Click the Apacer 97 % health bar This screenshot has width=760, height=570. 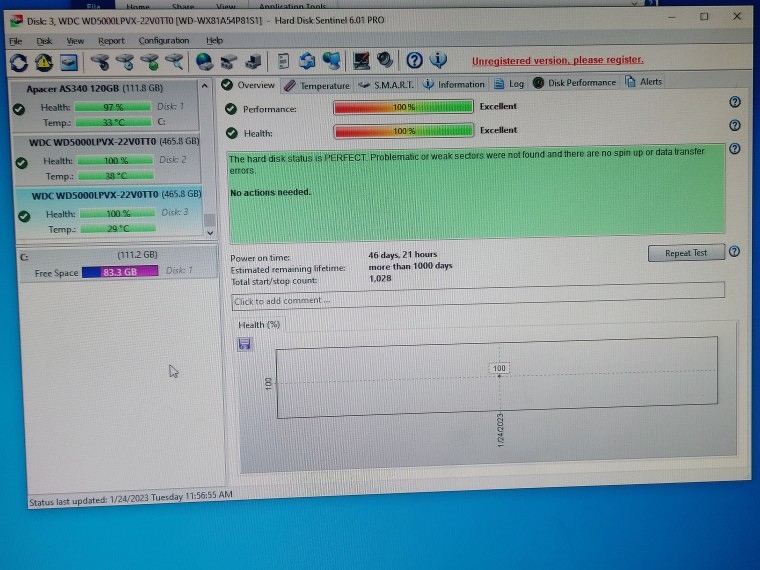113,107
